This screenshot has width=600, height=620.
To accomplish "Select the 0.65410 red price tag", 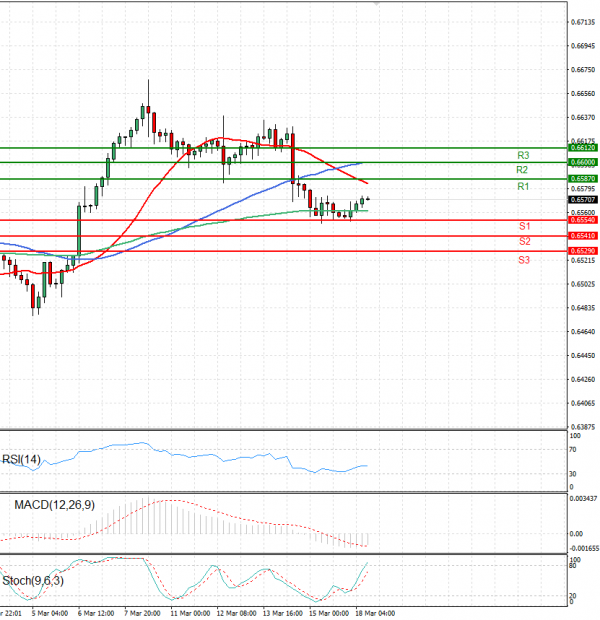I will 583,236.
